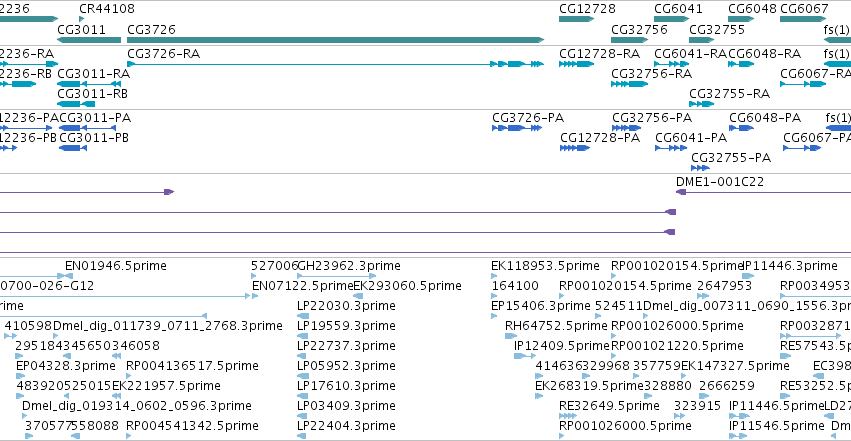Click the LP22030.3prime EST feature
The width and height of the screenshot is (851, 441).
303,316
